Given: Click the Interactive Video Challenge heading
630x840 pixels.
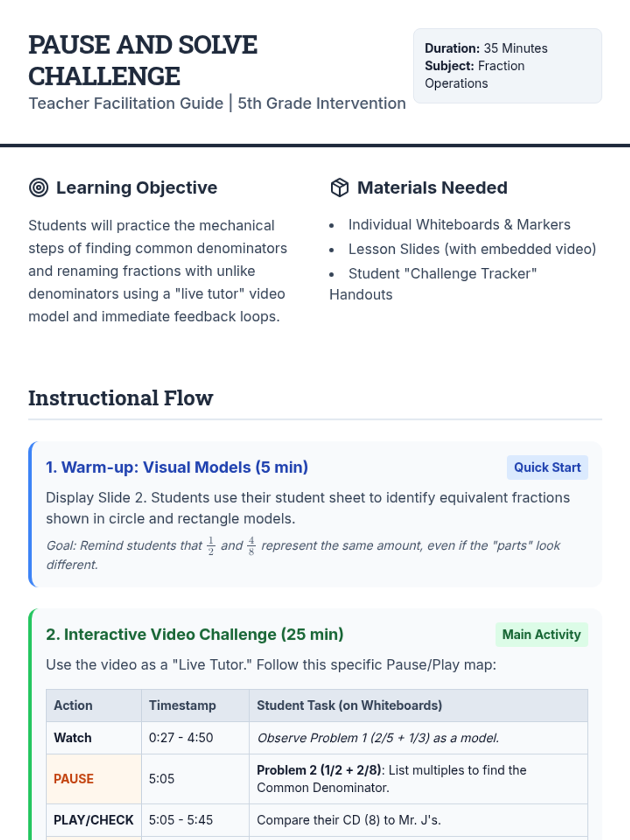Looking at the screenshot, I should click(195, 634).
